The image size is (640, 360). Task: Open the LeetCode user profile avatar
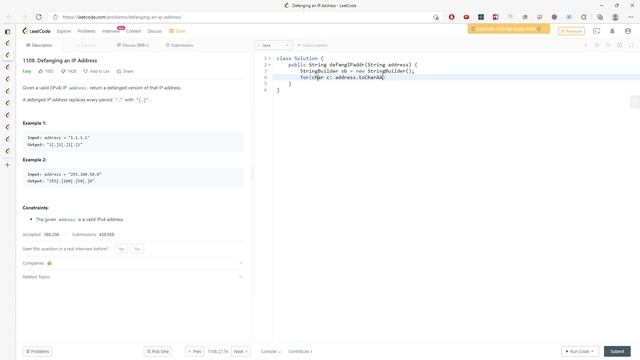pos(628,31)
